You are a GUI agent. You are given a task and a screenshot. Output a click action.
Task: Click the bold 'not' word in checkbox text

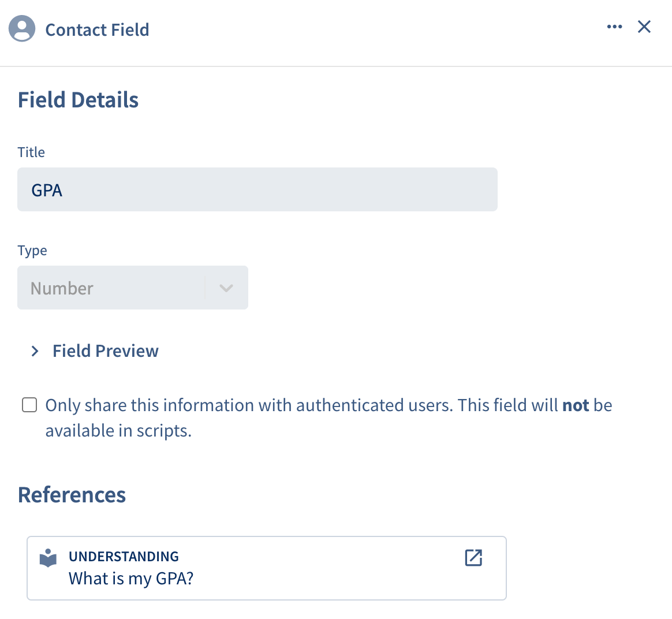click(576, 405)
